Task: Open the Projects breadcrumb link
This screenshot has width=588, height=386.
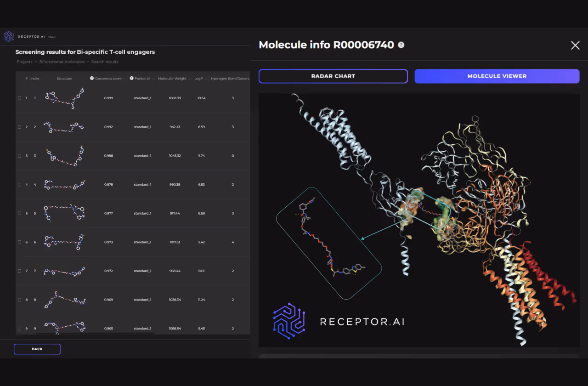Action: [x=24, y=62]
